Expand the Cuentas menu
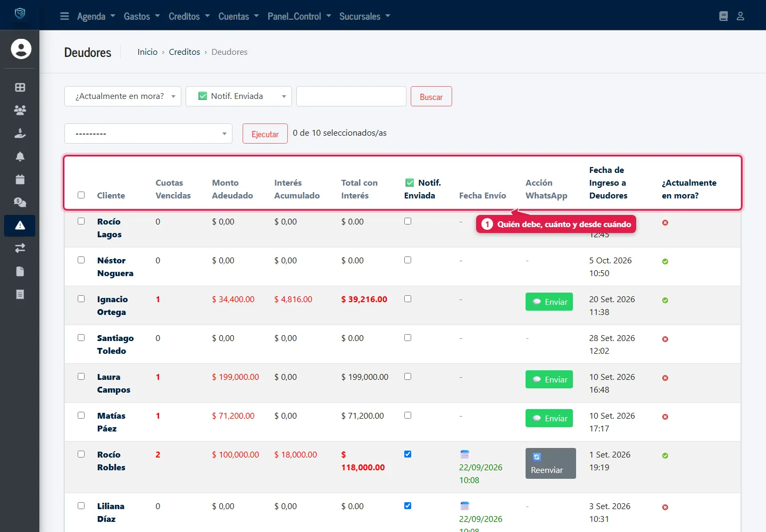766x532 pixels. point(239,16)
